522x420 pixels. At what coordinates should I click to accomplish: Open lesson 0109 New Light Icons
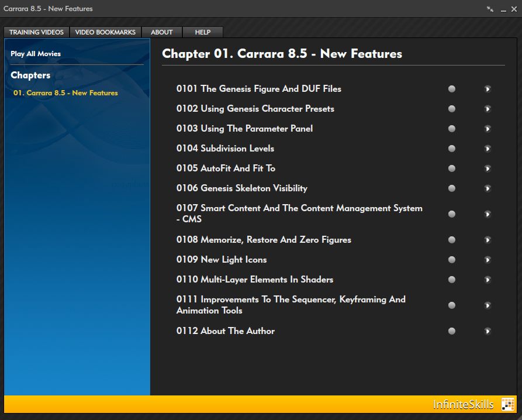tap(222, 260)
